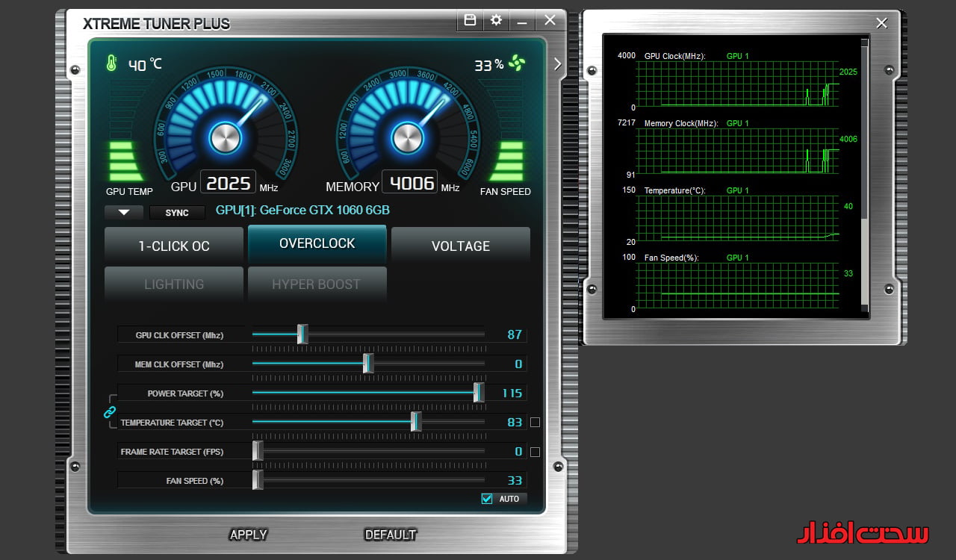The width and height of the screenshot is (956, 560).
Task: Enable the Temperature Target priority checkbox
Action: [x=535, y=423]
